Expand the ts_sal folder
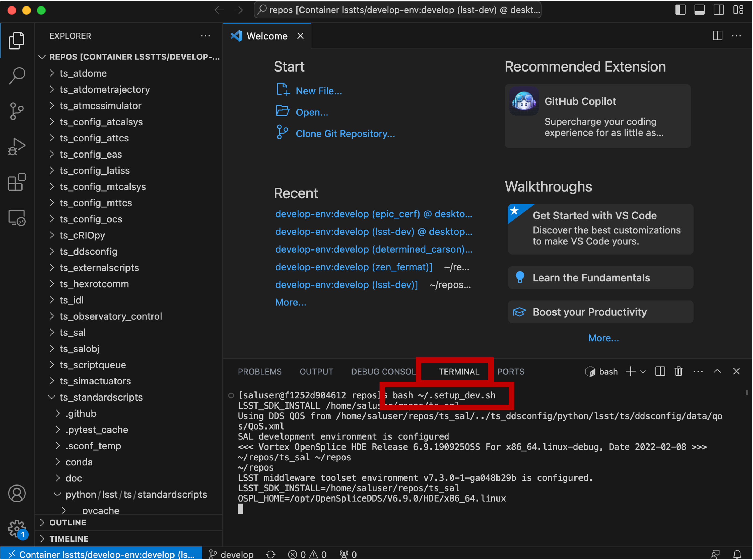The width and height of the screenshot is (753, 560). click(x=73, y=333)
